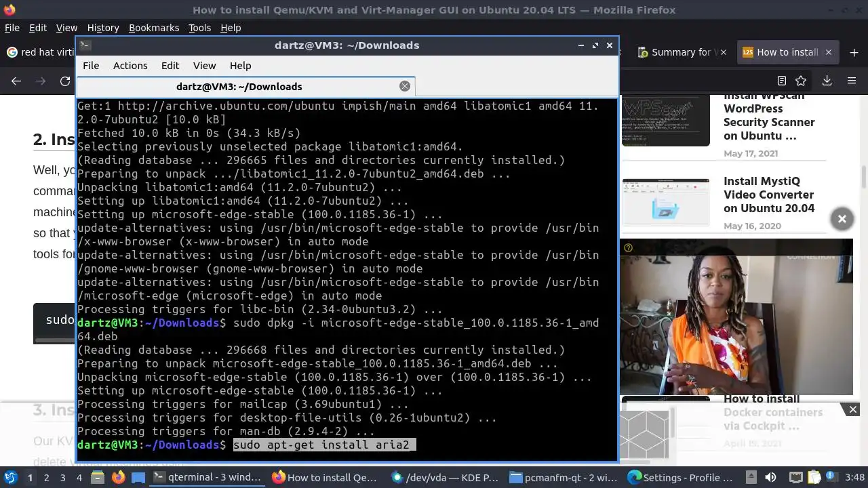Expand the hidden system tray icons arrow

752,478
